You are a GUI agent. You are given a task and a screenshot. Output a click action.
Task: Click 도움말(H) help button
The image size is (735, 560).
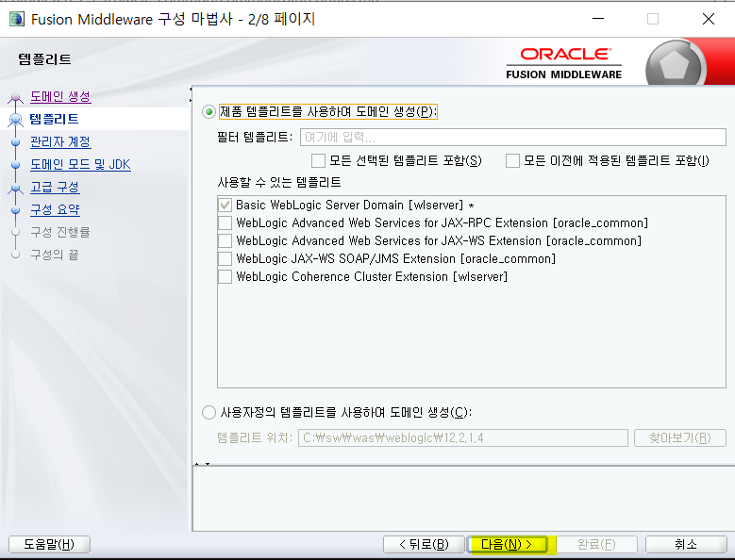pyautogui.click(x=49, y=545)
